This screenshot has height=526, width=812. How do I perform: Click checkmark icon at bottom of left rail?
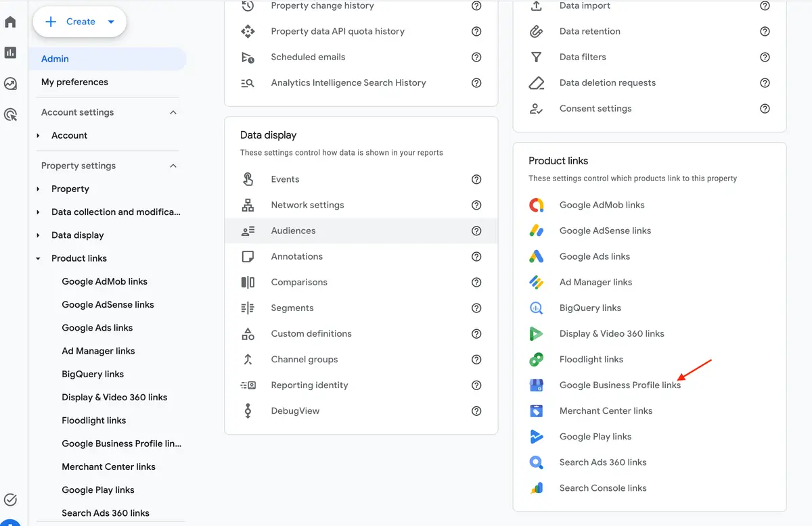pyautogui.click(x=10, y=500)
